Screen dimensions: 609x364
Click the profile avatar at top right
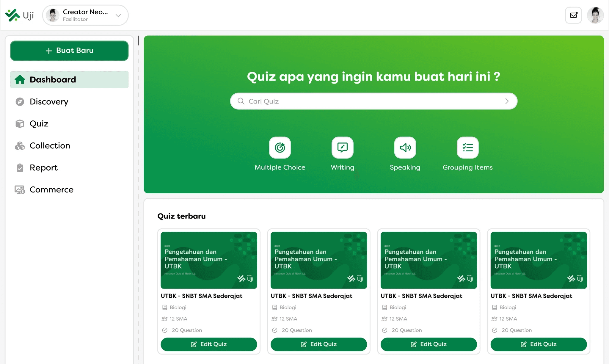tap(595, 15)
